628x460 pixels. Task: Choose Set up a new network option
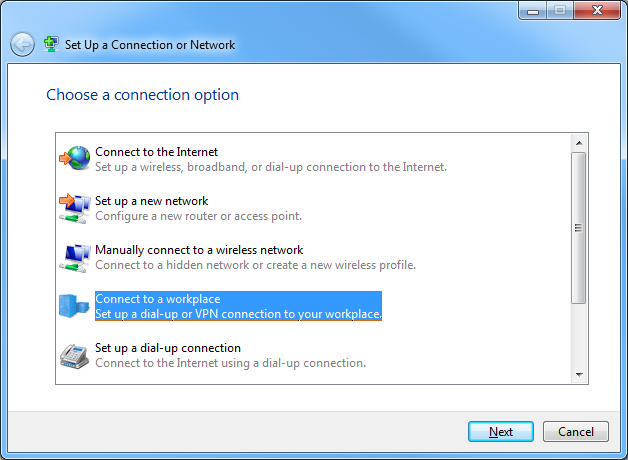(x=198, y=208)
